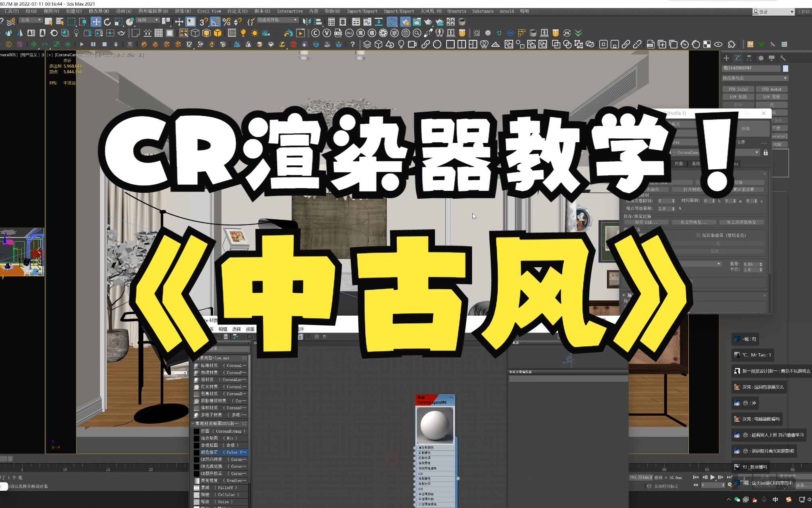Open the 渲染(R) menu
Image resolution: width=812 pixels, height=508 pixels.
182,11
